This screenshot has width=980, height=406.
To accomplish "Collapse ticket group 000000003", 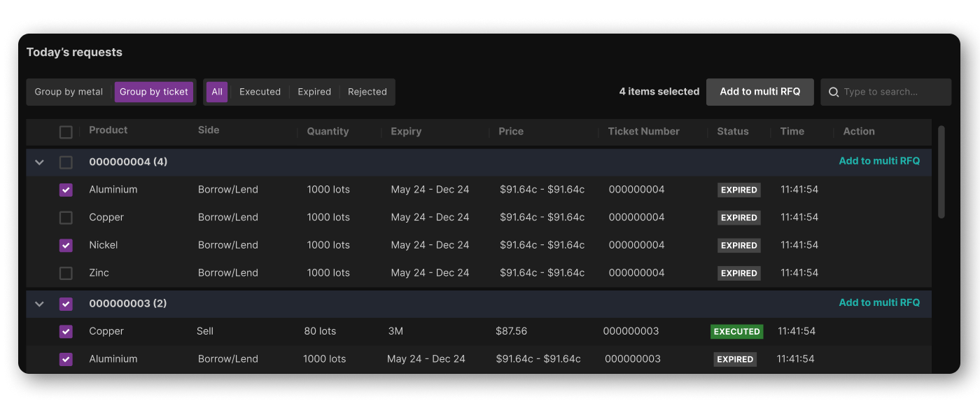I will coord(40,304).
